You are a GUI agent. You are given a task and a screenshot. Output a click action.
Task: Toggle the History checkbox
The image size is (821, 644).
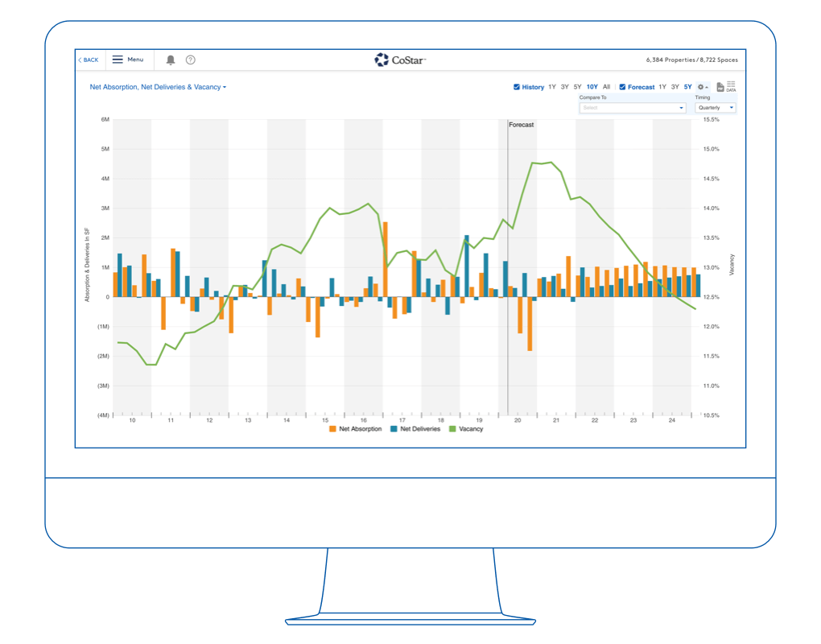point(516,87)
